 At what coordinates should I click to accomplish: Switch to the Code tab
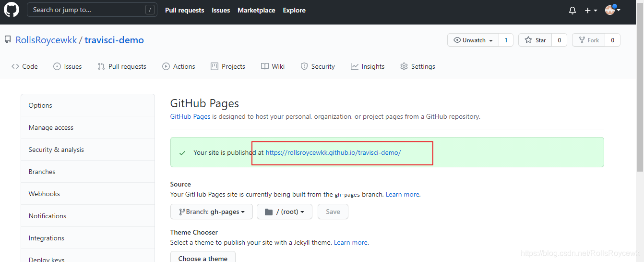click(24, 66)
